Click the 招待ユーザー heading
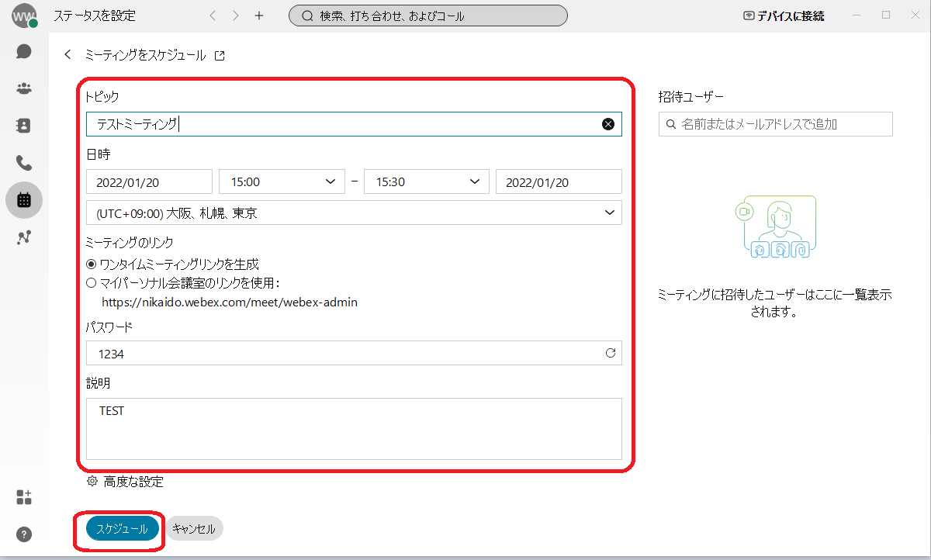 click(691, 97)
